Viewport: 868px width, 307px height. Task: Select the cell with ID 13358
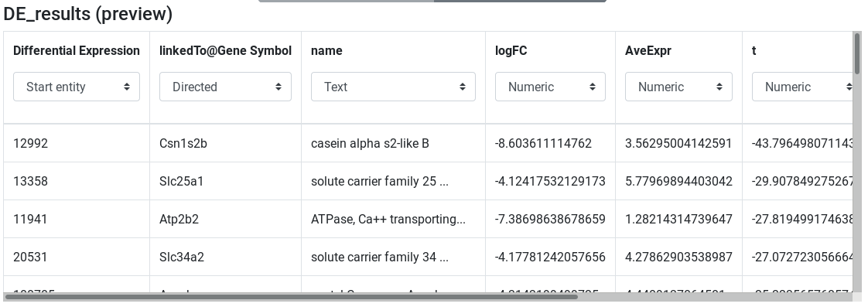(77, 182)
